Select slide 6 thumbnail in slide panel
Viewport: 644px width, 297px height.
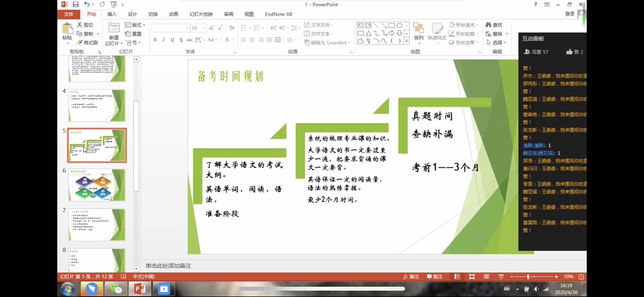point(96,185)
